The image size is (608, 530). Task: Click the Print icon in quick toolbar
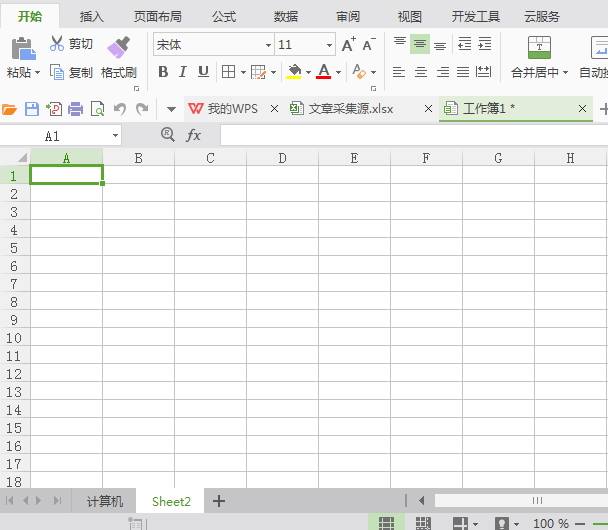click(x=75, y=109)
